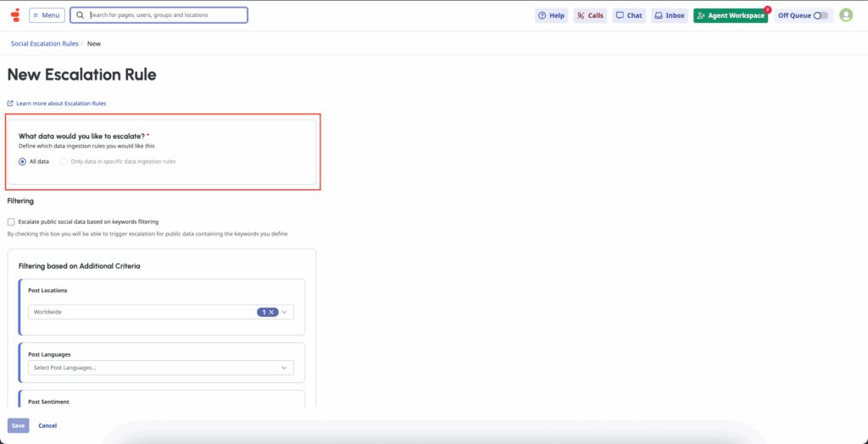Click the search magnifier icon

click(x=81, y=15)
